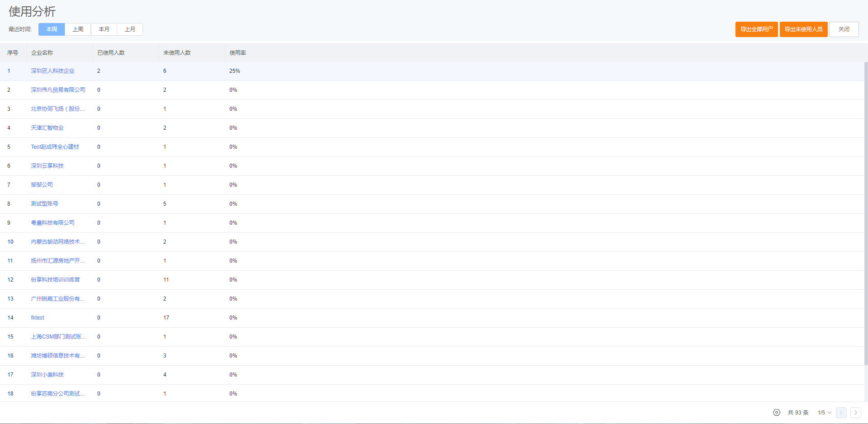The width and height of the screenshot is (868, 424).
Task: Open company link 天津汇智物业
Action: [47, 128]
